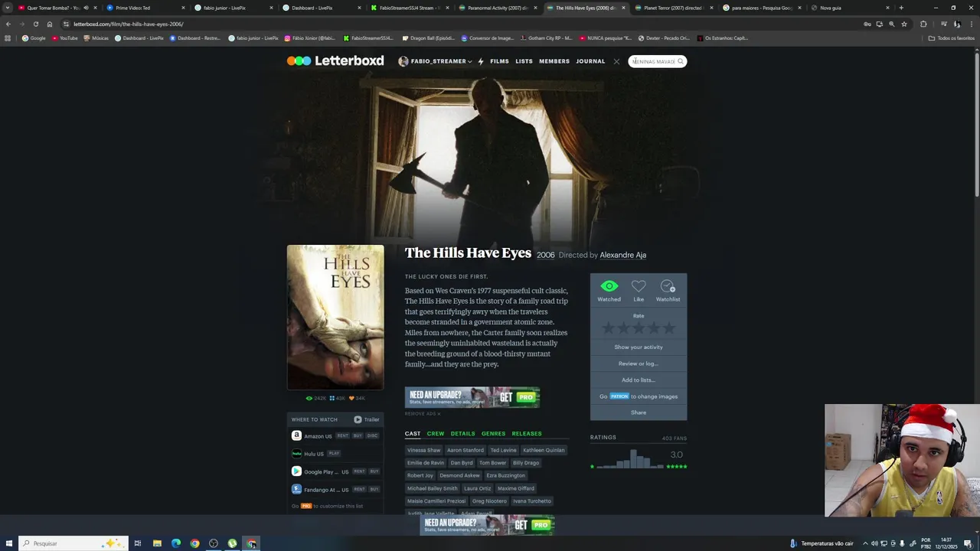Open the Fandango At Home service icon

296,489
